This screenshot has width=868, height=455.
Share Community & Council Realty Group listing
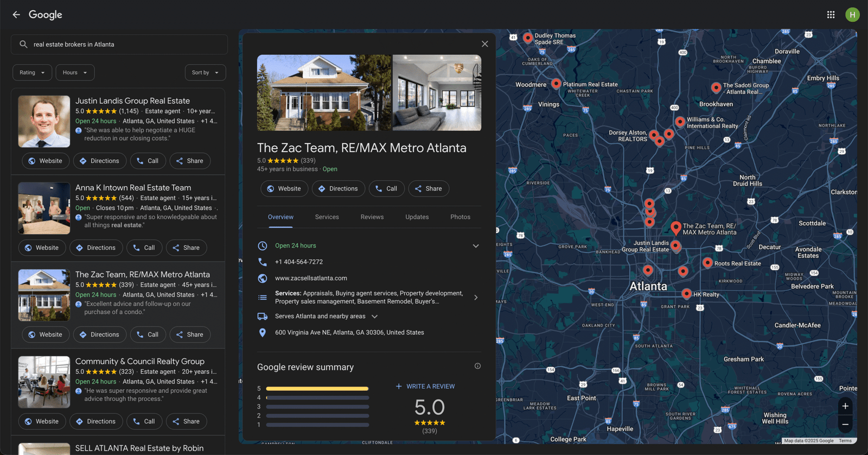pos(186,421)
